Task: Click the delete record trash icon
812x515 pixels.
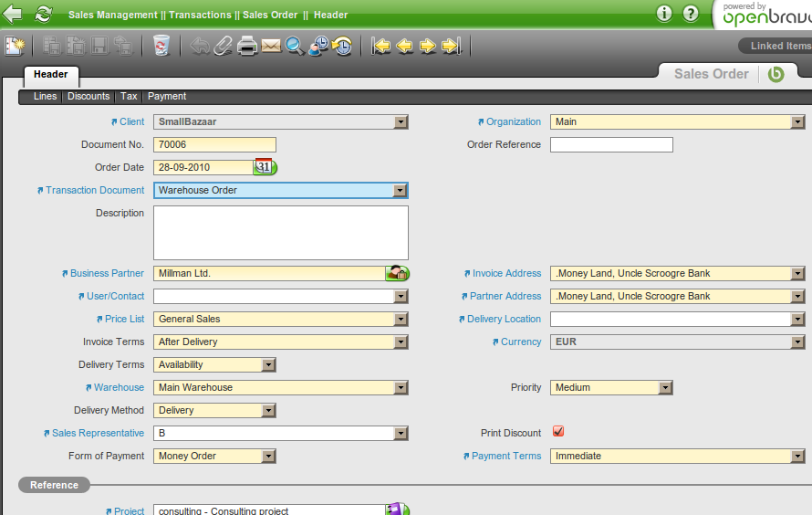Action: [161, 46]
